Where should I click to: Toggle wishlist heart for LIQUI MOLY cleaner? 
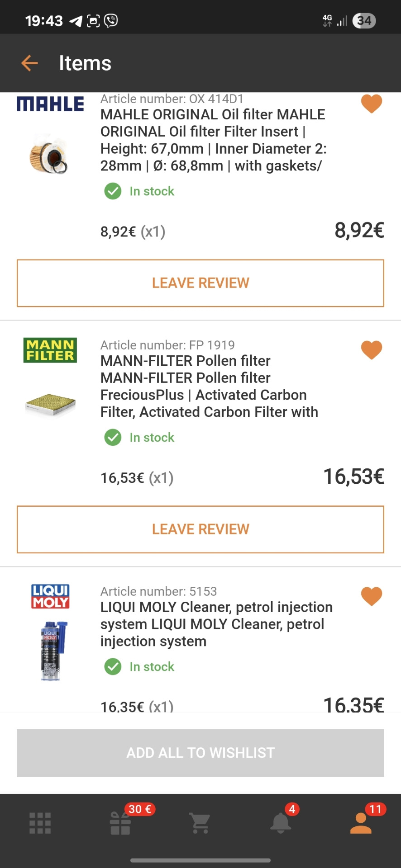372,596
